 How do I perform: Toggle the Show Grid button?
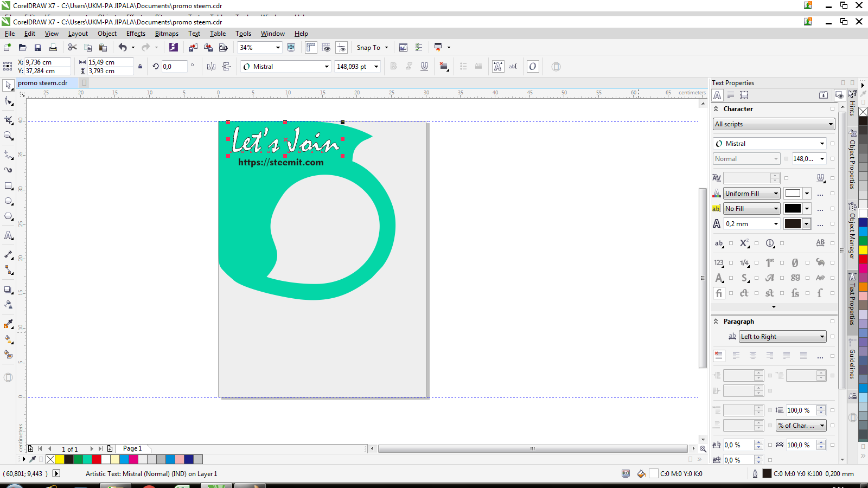(x=326, y=48)
